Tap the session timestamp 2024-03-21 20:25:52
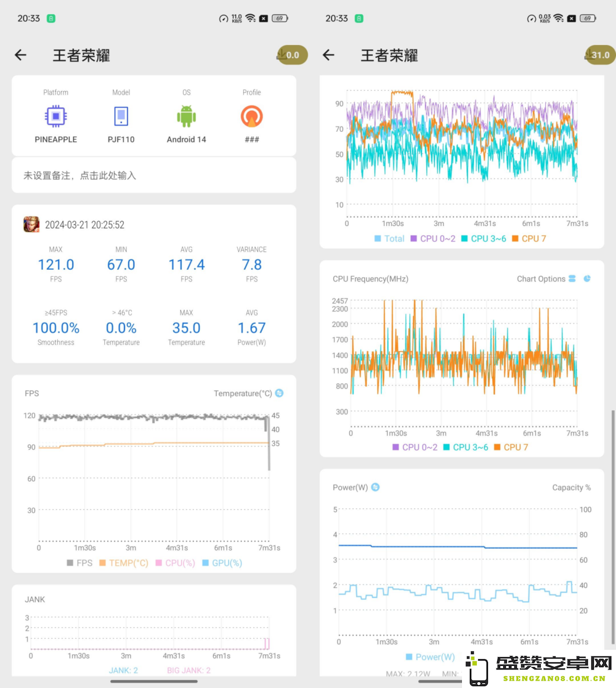The width and height of the screenshot is (616, 688). 84,225
